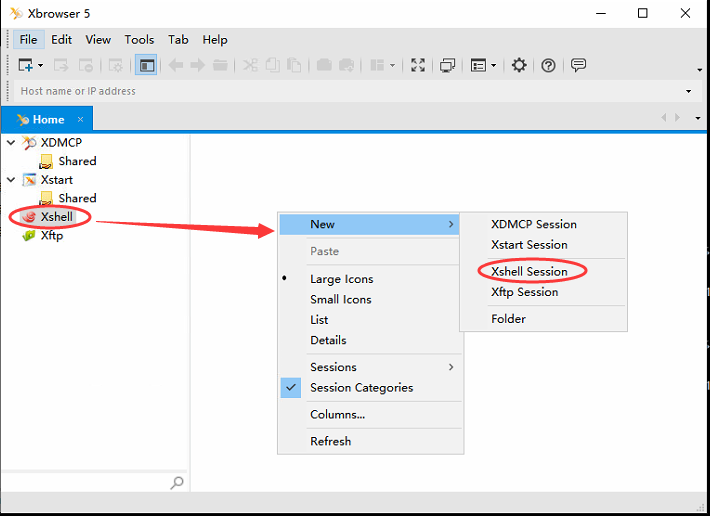Viewport: 710px width, 516px height.
Task: Open the Tools menu
Action: pyautogui.click(x=139, y=40)
